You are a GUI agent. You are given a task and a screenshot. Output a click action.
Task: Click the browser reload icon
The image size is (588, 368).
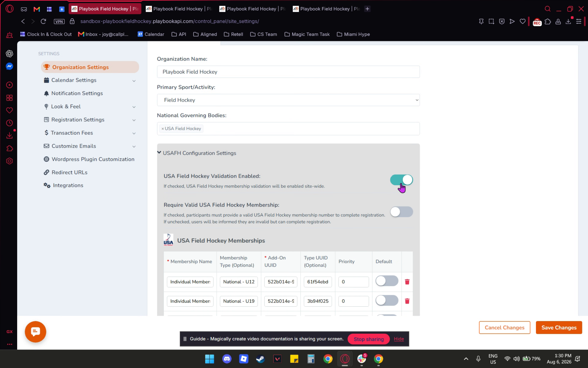(43, 21)
